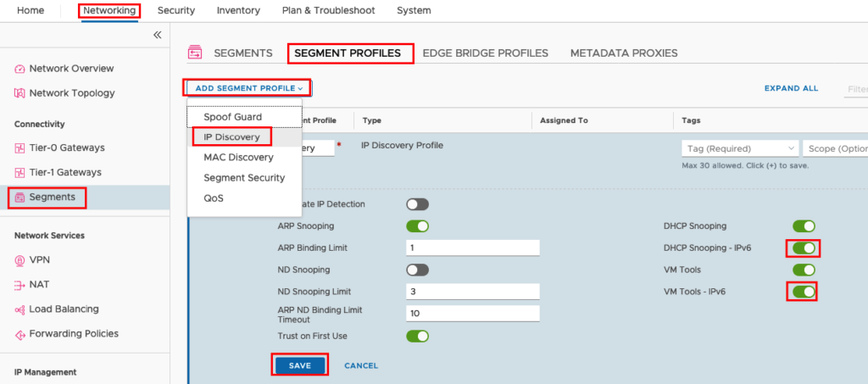This screenshot has width=868, height=384.
Task: Toggle DHCP Snooping switch
Action: [804, 225]
